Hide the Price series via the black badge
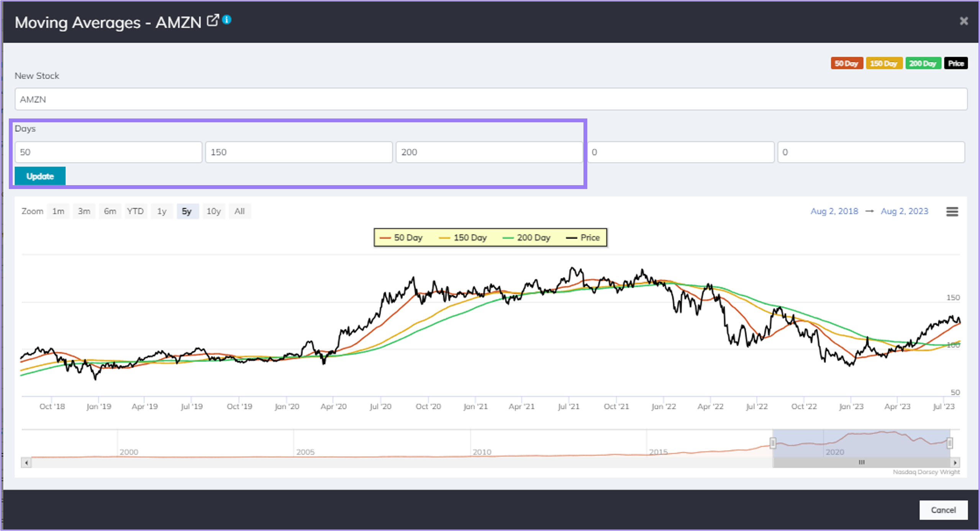Image resolution: width=980 pixels, height=531 pixels. 956,63
